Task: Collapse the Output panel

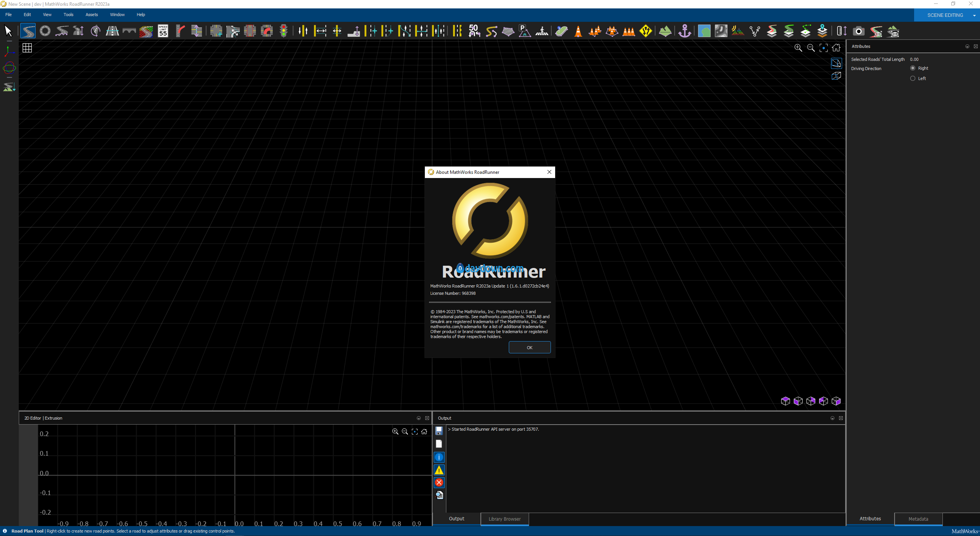Action: [833, 418]
